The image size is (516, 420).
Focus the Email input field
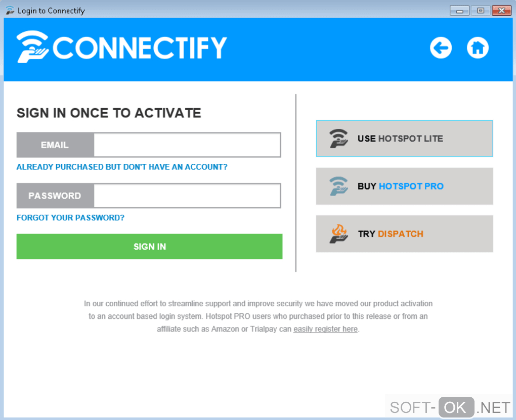pyautogui.click(x=187, y=145)
